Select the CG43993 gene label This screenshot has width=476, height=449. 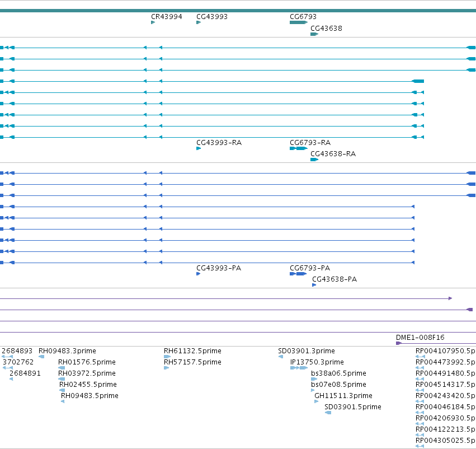tap(211, 17)
